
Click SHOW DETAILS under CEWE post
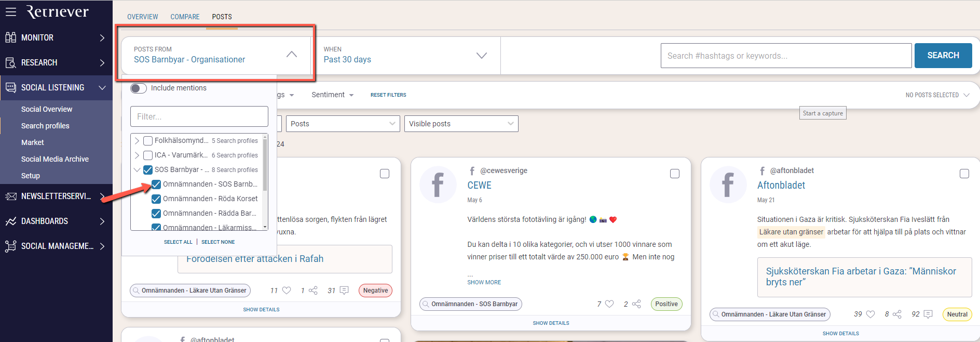click(x=551, y=323)
